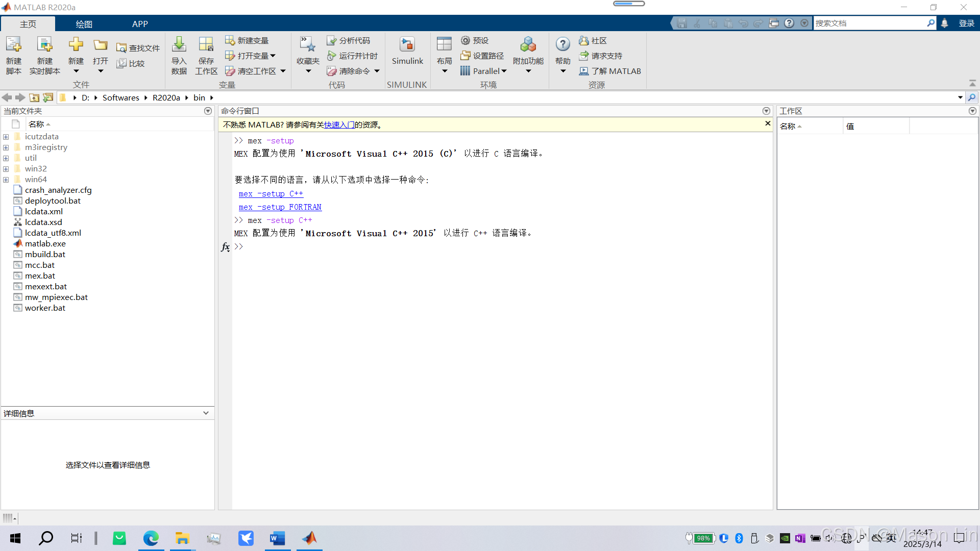This screenshot has width=980, height=551.
Task: Click the Save Workspace (保存工作区) icon
Action: pyautogui.click(x=206, y=45)
